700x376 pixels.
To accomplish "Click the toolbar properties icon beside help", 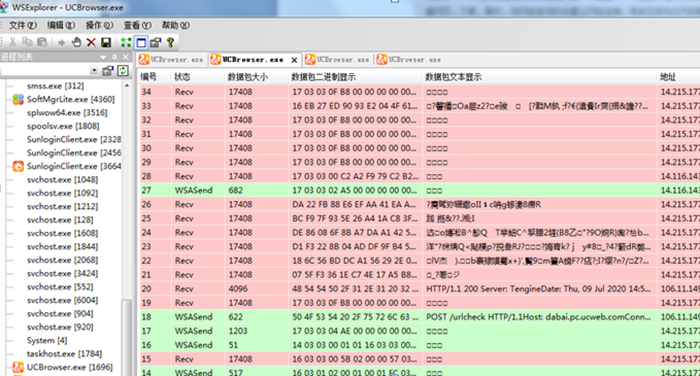I will point(155,42).
